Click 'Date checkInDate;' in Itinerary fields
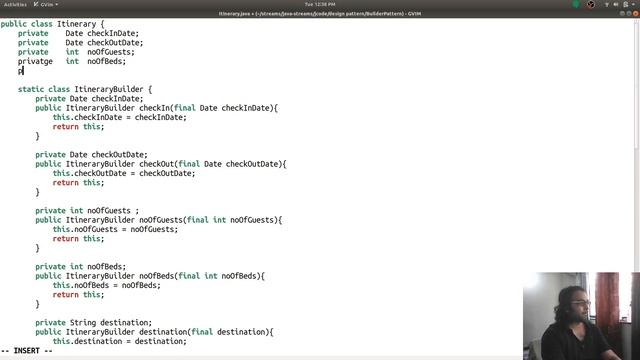Screen dimensions: 640x360 tap(102, 33)
